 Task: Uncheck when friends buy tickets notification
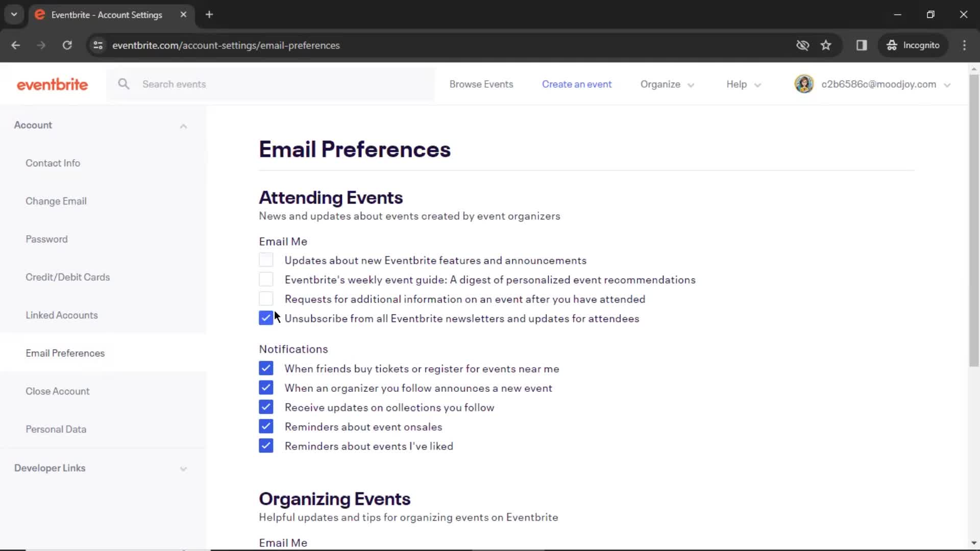[266, 368]
